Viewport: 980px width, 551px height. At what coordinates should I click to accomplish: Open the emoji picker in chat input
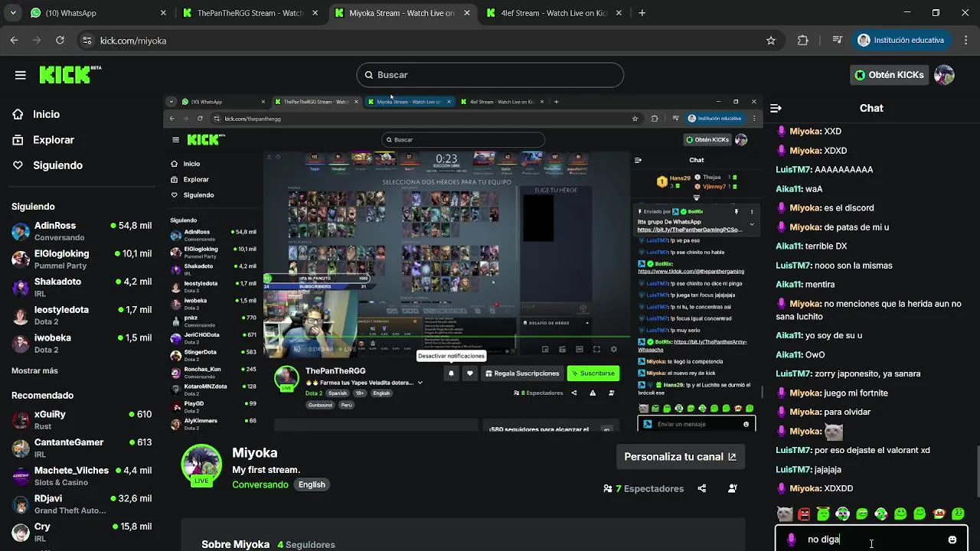pyautogui.click(x=952, y=540)
